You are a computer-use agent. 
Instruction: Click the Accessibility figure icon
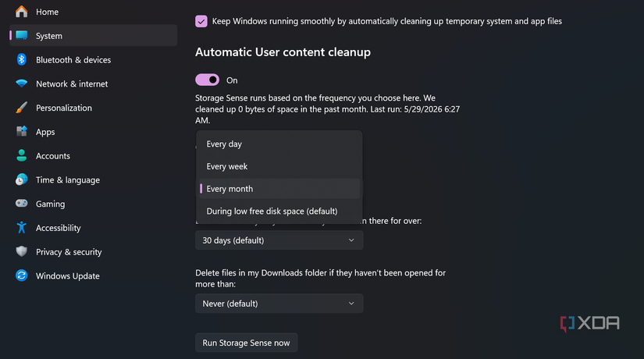click(x=21, y=228)
